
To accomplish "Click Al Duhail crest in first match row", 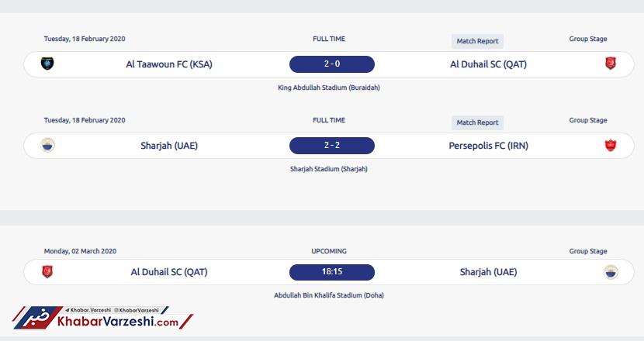I will point(611,64).
